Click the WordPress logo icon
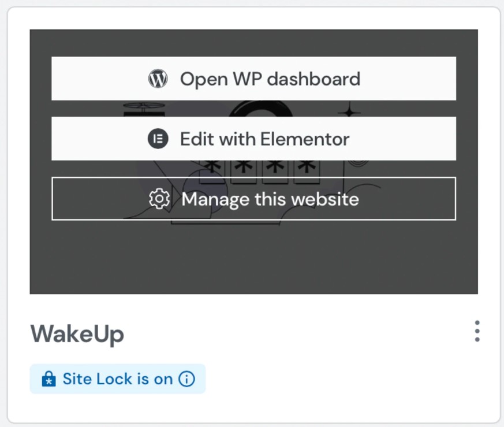 pyautogui.click(x=158, y=79)
